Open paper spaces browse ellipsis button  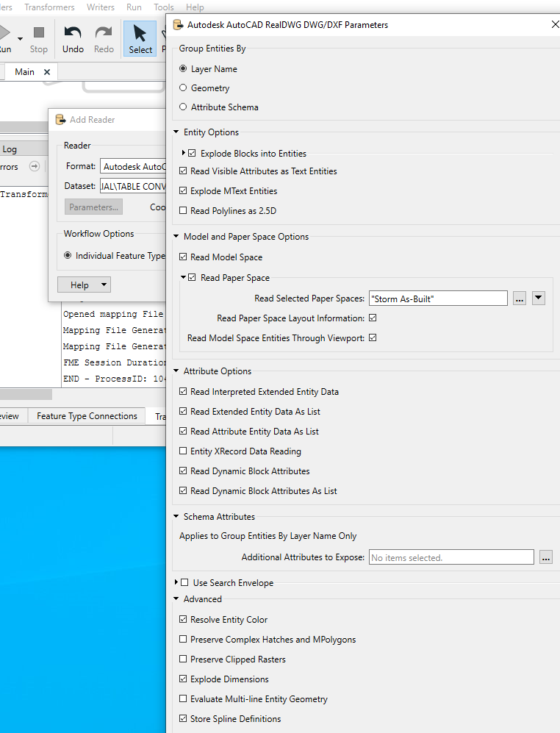coord(520,298)
